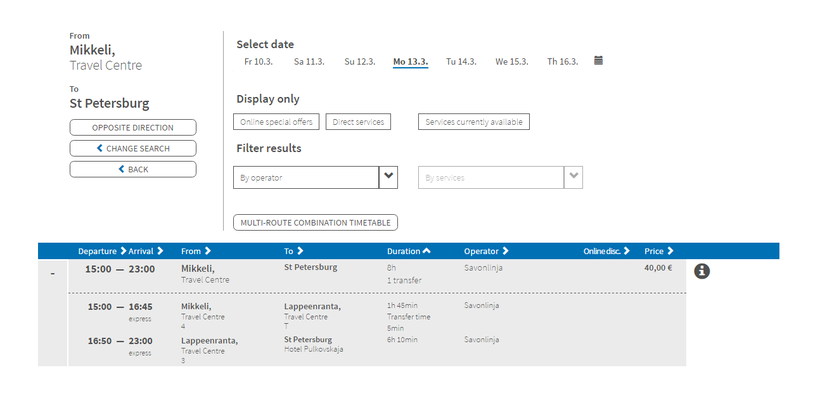
Task: Sort results by Operator column
Action: (x=486, y=251)
